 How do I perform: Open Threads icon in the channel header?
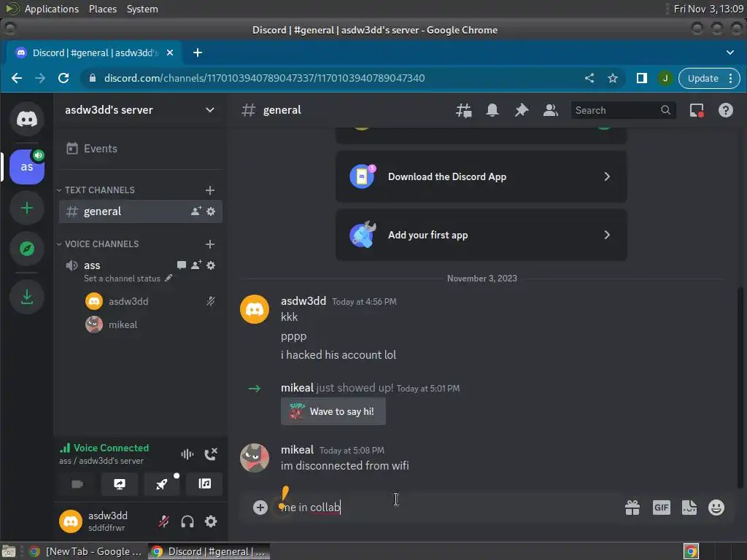coord(463,111)
